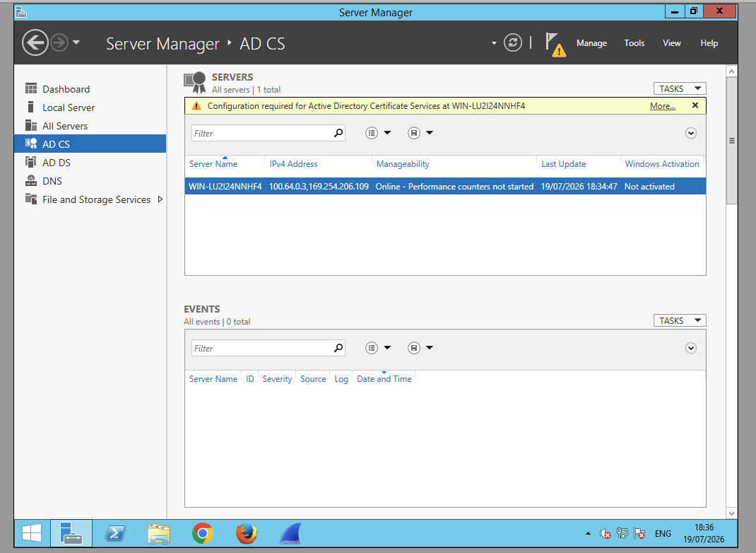Select Local Server in the sidebar

[90, 107]
